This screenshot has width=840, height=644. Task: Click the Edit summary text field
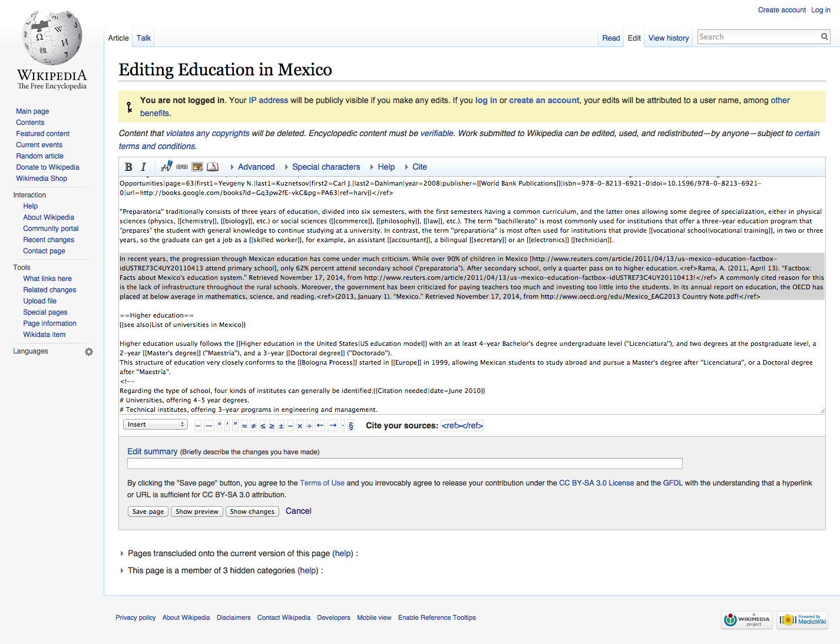[x=405, y=464]
